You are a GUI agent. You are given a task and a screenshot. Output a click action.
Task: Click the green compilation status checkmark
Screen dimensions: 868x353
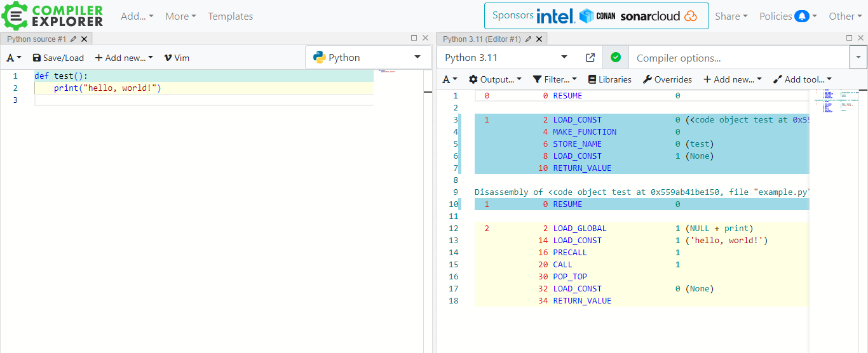click(x=615, y=58)
